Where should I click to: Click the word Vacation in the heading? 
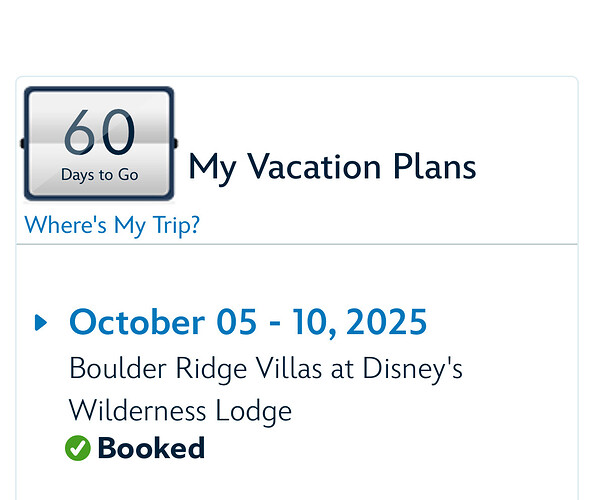(314, 167)
